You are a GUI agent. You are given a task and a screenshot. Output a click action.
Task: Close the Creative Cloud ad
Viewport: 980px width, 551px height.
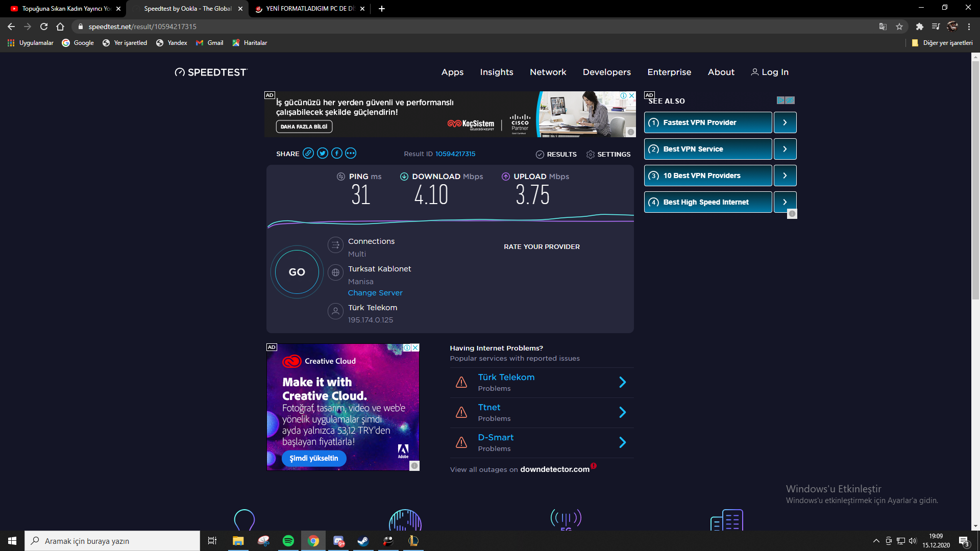coord(415,347)
